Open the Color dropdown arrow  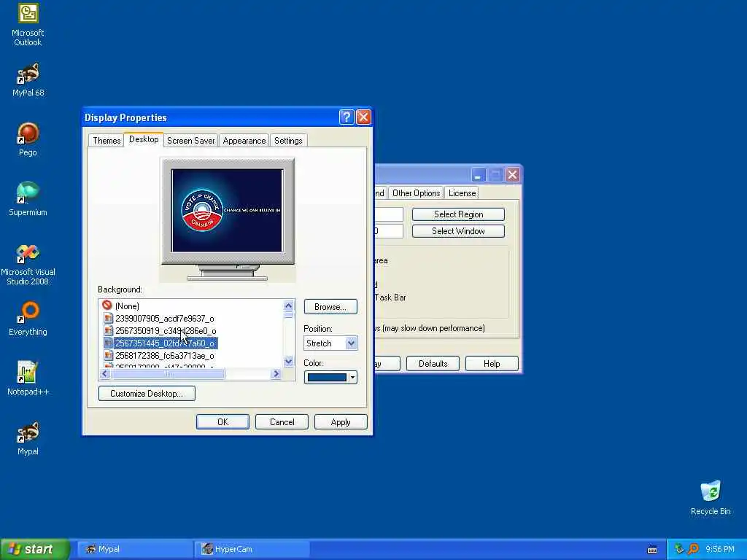point(352,377)
